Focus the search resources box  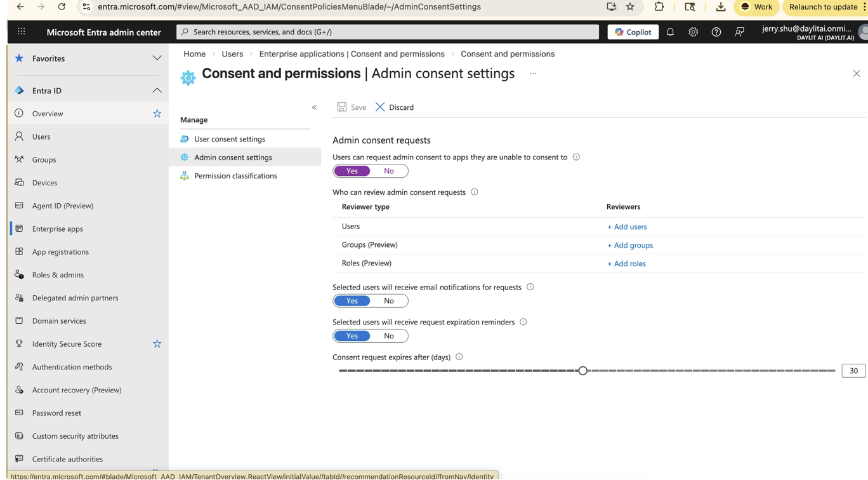(388, 32)
